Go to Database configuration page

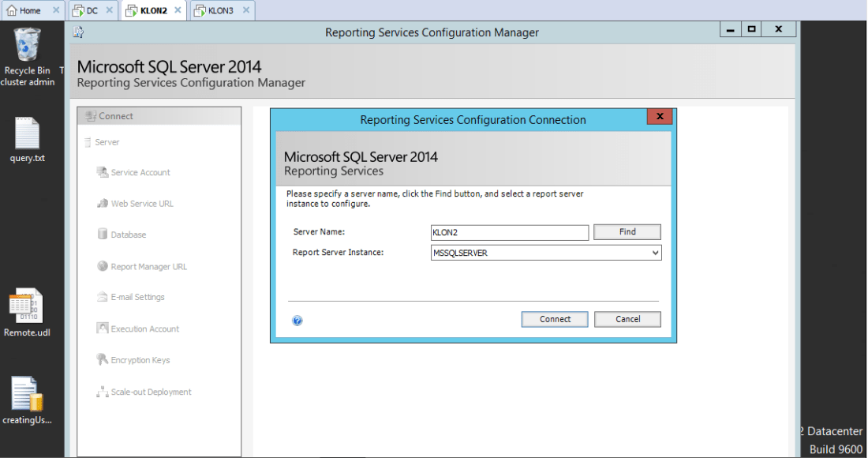128,235
